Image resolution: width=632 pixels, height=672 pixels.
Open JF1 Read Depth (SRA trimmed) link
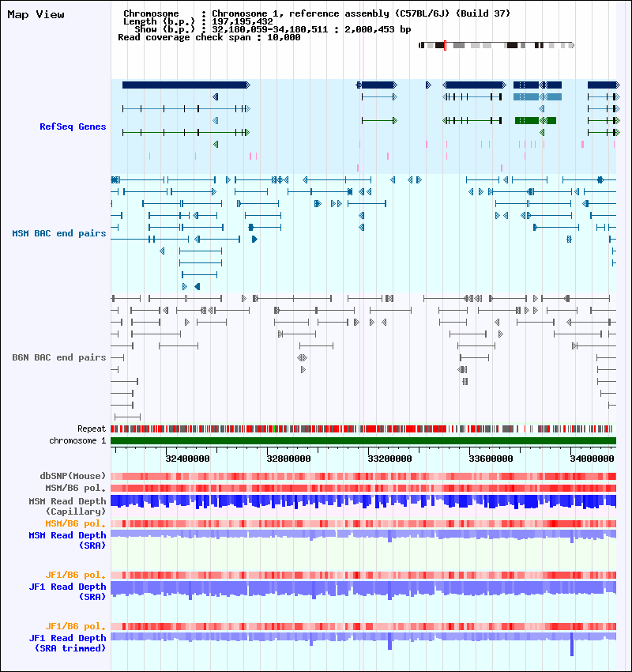[x=68, y=643]
